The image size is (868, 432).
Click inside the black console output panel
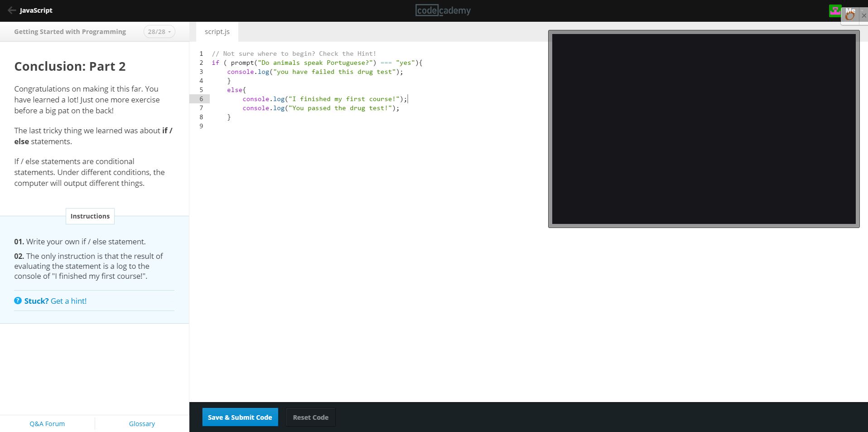pos(704,129)
